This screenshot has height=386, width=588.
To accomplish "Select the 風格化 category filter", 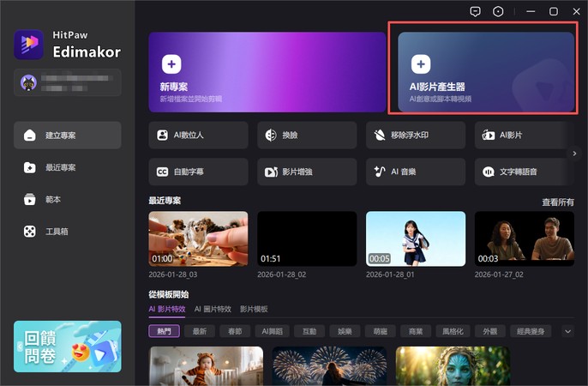I will 453,331.
